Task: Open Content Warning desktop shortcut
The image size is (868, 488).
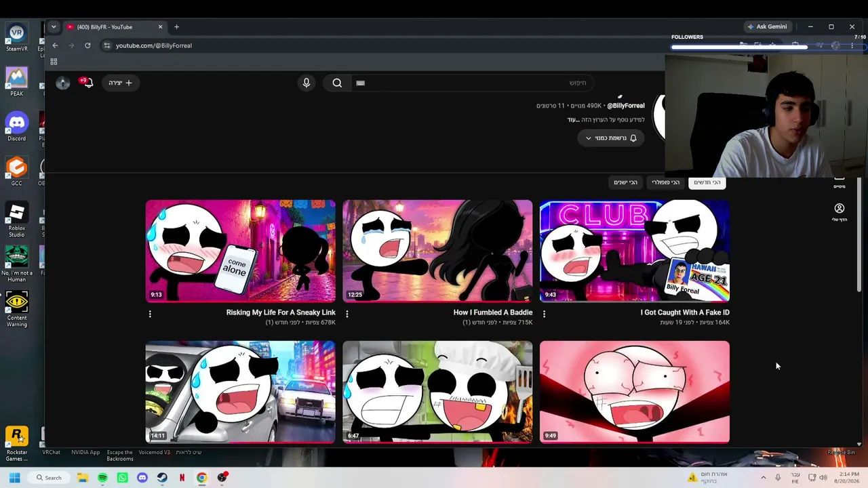Action: pyautogui.click(x=17, y=310)
